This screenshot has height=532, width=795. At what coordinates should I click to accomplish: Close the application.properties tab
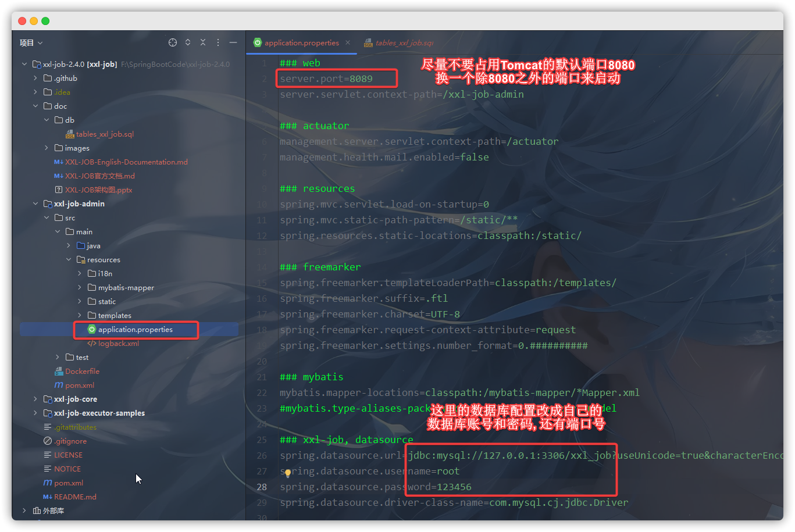click(x=348, y=42)
